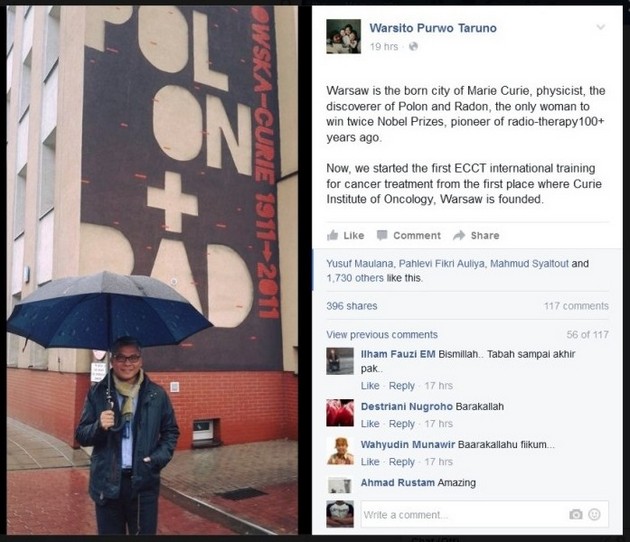This screenshot has width=630, height=542.
Task: Open Ahmad Rustam's profile
Action: tap(398, 483)
